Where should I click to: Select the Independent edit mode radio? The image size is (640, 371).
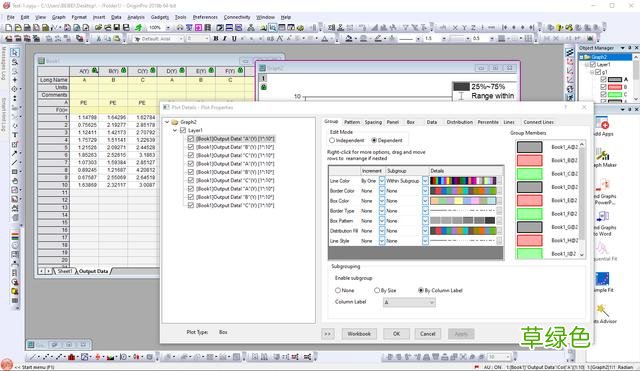332,140
